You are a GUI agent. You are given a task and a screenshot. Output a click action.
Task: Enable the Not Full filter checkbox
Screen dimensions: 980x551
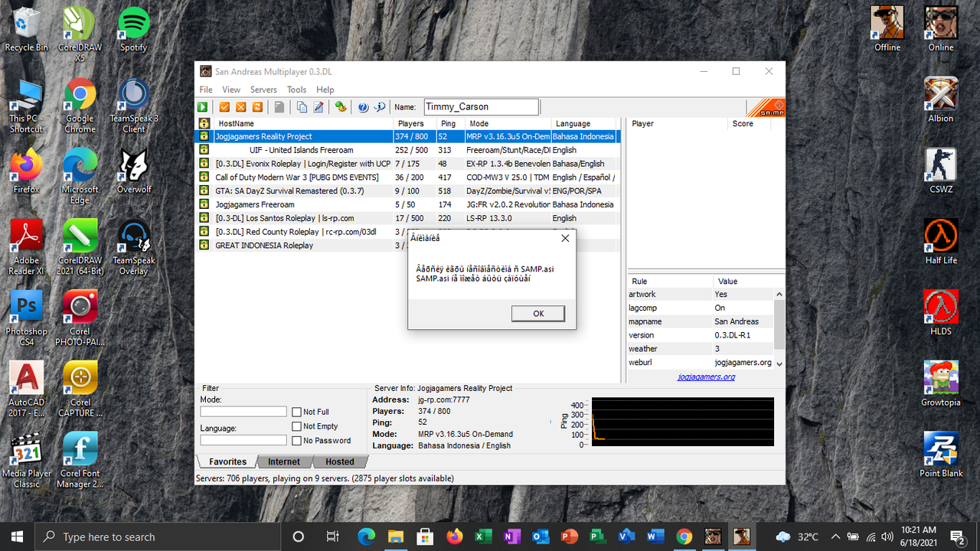[x=297, y=412]
